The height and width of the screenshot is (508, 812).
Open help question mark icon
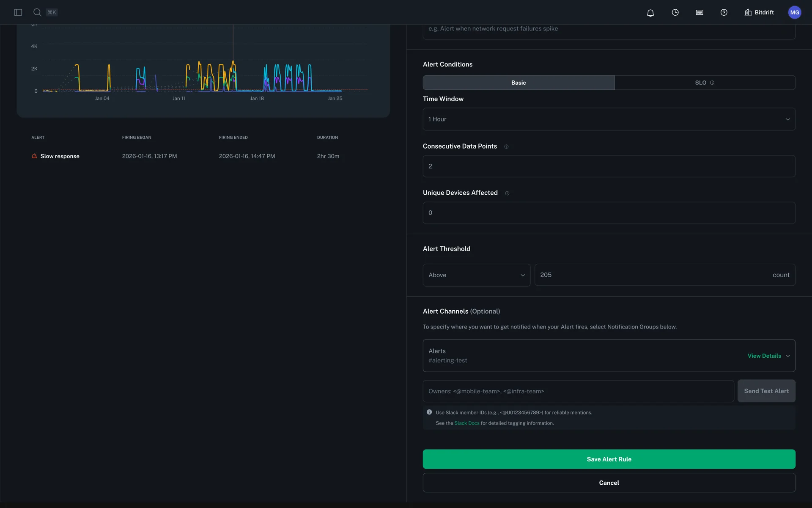click(x=724, y=12)
